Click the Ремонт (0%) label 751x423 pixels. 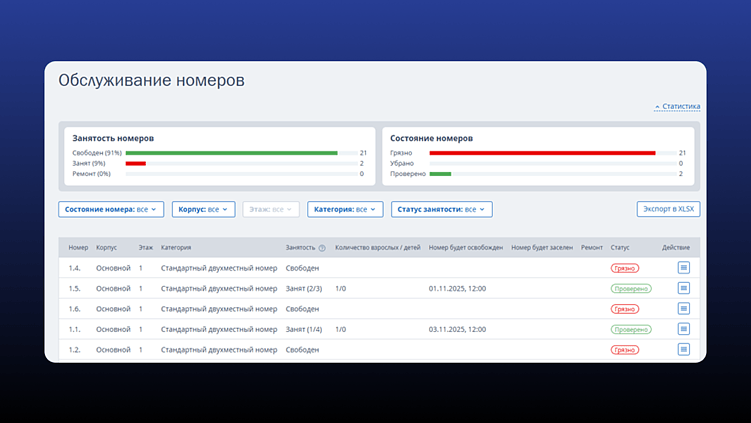pyautogui.click(x=91, y=174)
